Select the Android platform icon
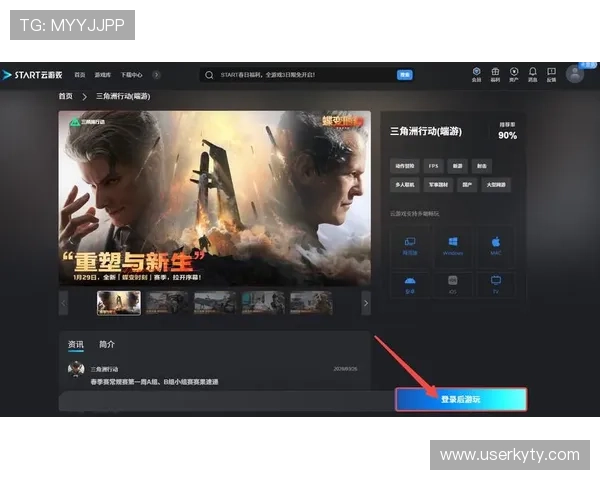 click(x=410, y=285)
